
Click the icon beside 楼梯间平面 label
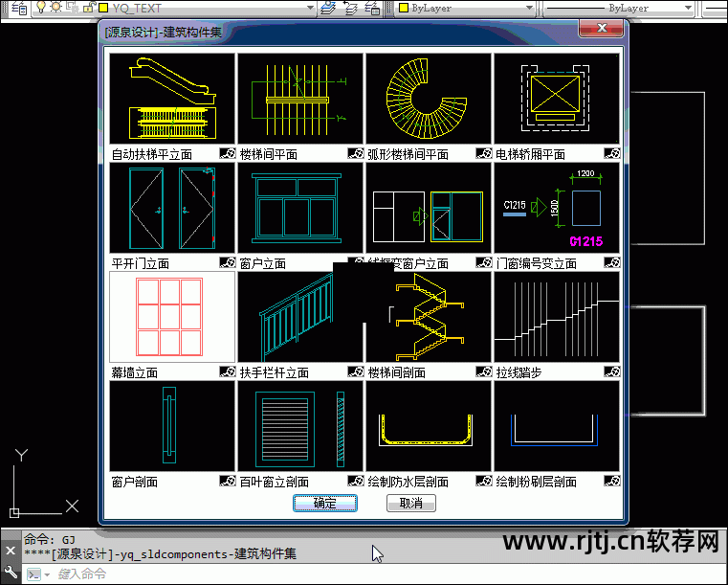click(x=356, y=153)
